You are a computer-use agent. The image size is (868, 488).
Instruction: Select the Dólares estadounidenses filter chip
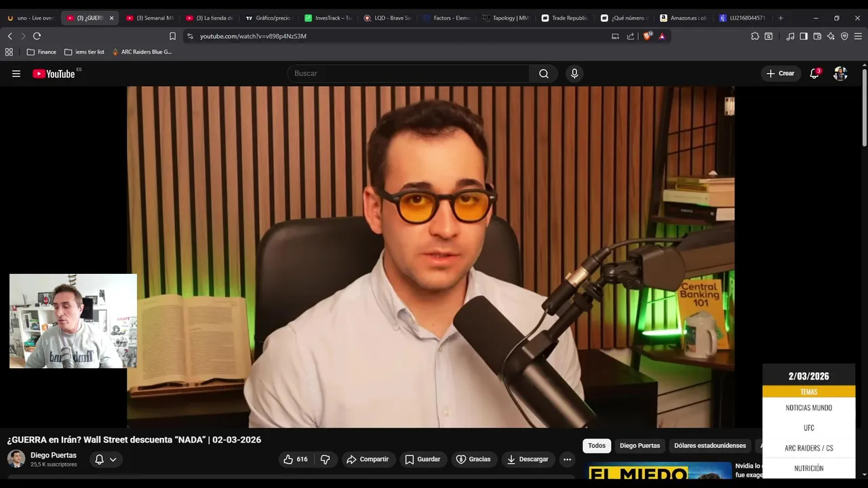[710, 446]
